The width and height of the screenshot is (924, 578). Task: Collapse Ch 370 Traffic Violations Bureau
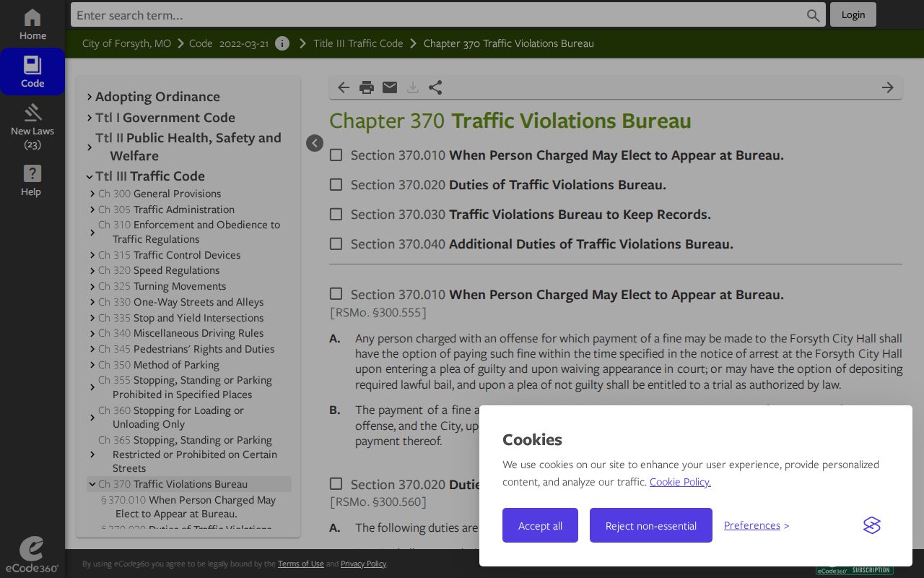[x=92, y=484]
